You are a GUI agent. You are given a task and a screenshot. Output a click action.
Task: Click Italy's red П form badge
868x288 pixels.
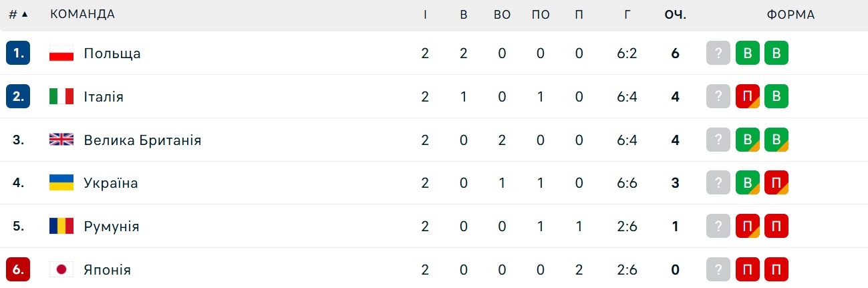[x=748, y=97]
